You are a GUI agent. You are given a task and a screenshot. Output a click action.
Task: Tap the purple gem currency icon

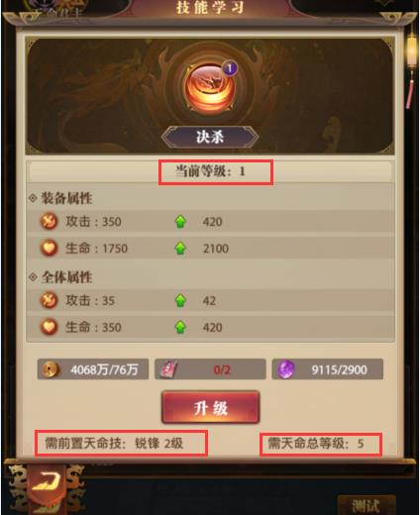pos(286,369)
